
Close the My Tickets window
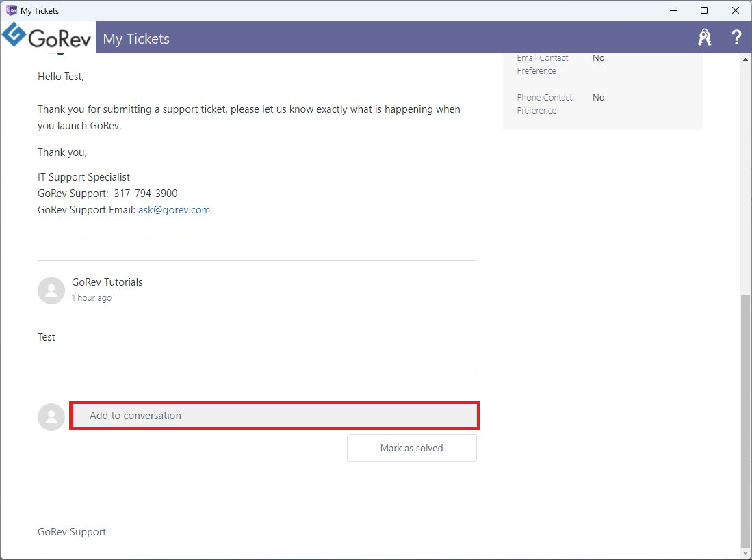pos(735,10)
